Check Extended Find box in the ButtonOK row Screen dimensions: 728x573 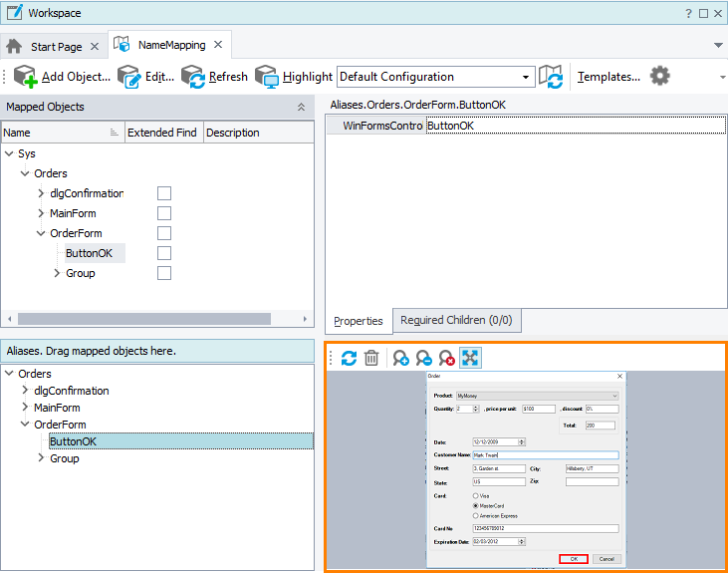[164, 253]
